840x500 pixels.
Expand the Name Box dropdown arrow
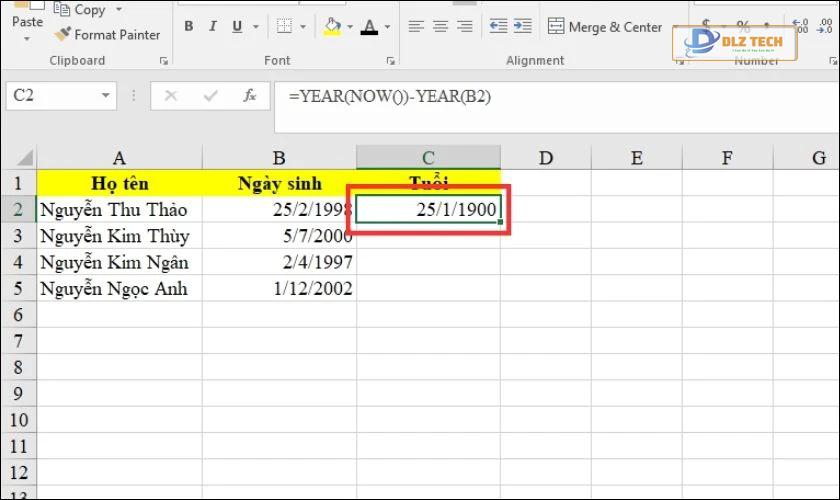[x=106, y=96]
